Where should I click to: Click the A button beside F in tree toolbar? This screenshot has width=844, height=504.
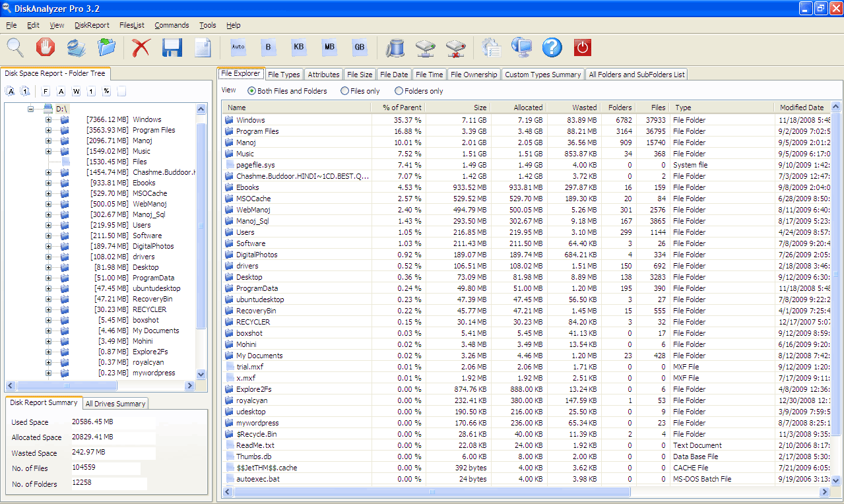(x=61, y=91)
